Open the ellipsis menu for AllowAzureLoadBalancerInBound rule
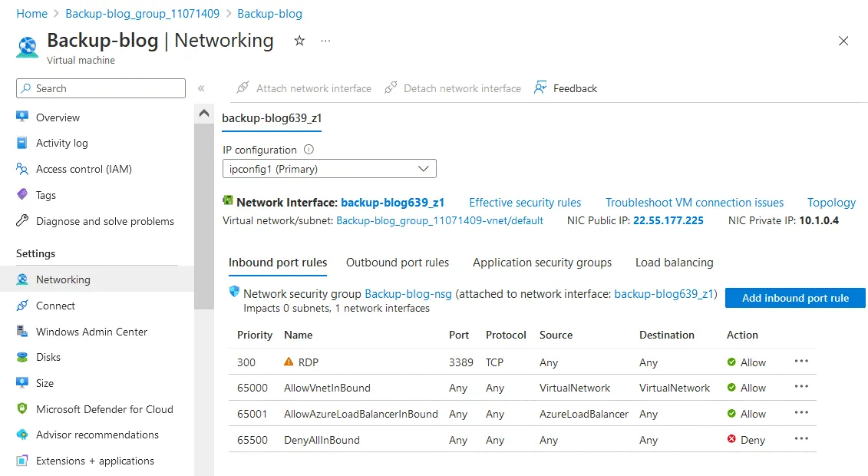Screen dimensions: 868x476 coord(801,412)
